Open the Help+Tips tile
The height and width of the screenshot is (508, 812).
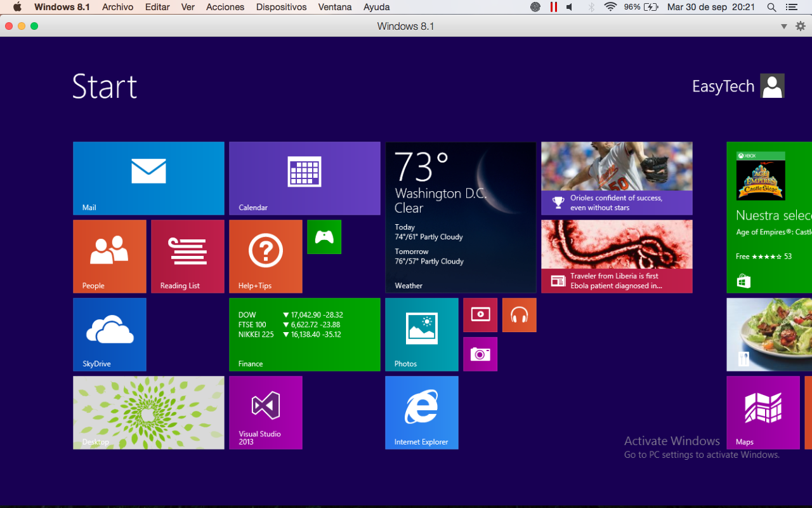pyautogui.click(x=266, y=257)
